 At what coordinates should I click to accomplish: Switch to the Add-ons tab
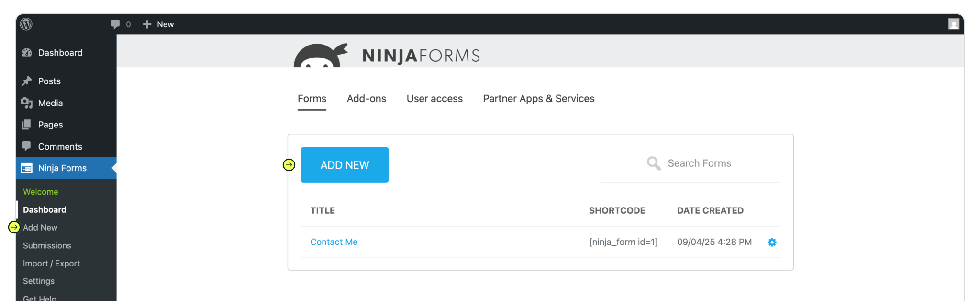pyautogui.click(x=367, y=99)
